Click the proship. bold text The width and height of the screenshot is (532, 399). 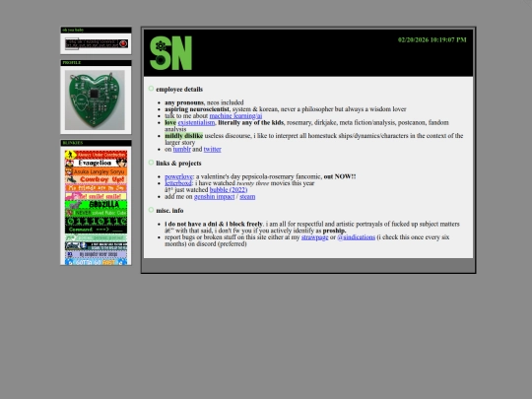coord(334,231)
